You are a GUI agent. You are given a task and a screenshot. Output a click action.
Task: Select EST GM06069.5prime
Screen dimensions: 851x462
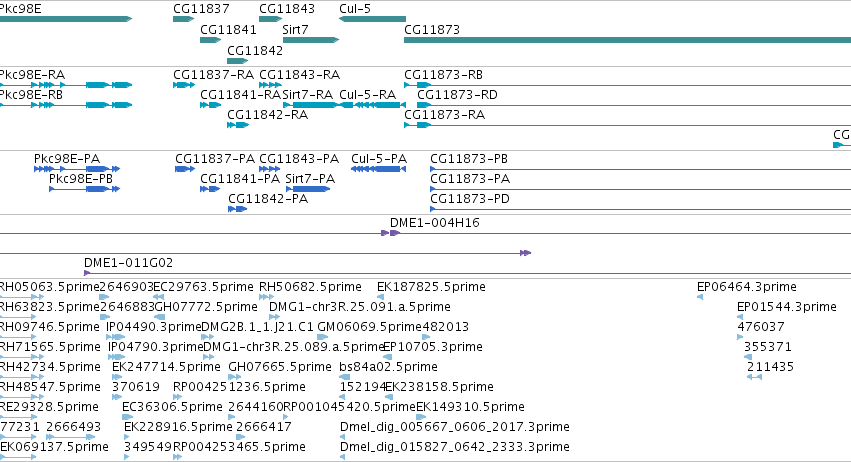pos(370,327)
